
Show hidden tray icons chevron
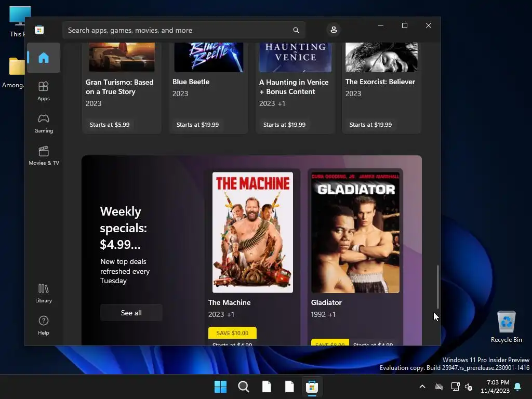click(x=422, y=387)
